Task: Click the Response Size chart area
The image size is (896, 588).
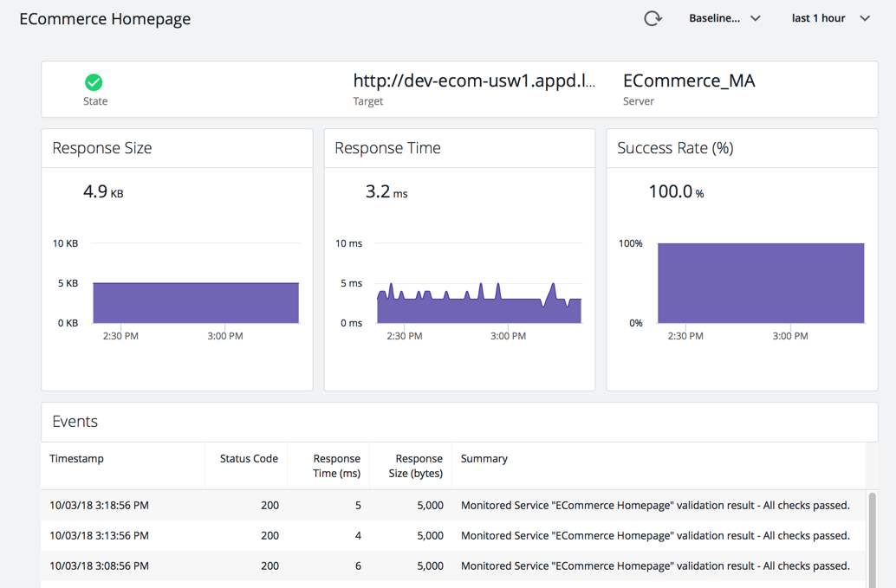Action: (196, 303)
